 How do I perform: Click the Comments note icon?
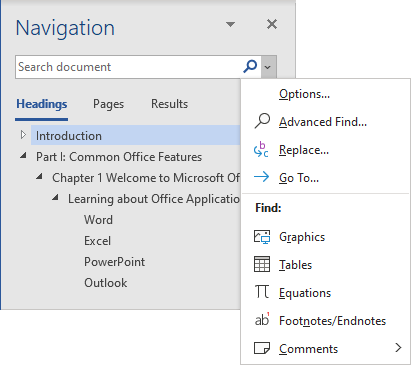pyautogui.click(x=262, y=348)
